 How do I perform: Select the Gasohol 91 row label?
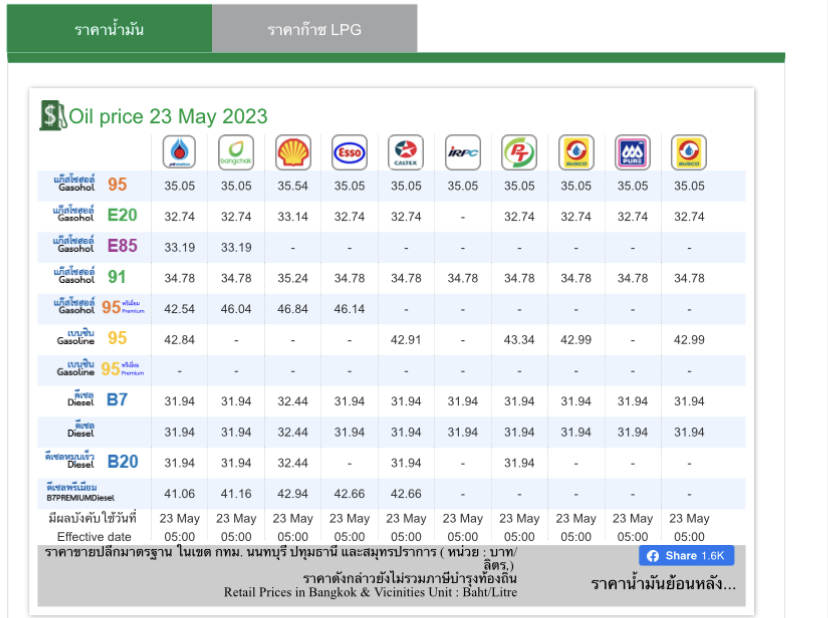90,276
